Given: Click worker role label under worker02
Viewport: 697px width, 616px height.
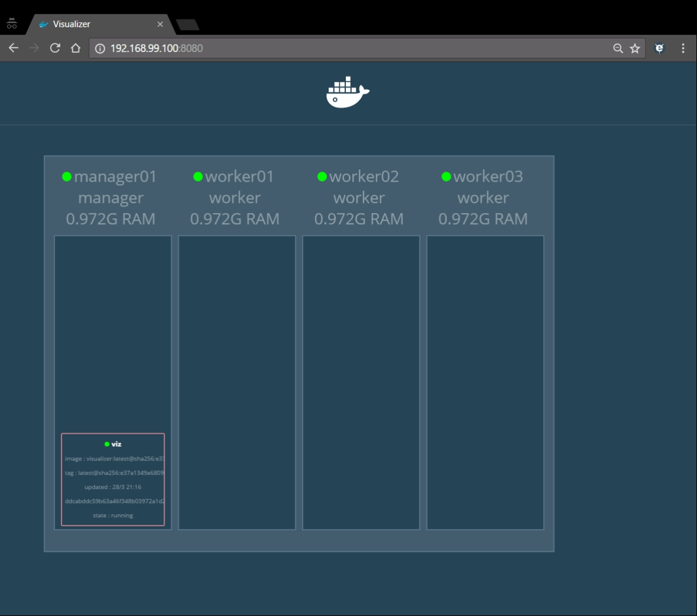Looking at the screenshot, I should click(x=359, y=198).
